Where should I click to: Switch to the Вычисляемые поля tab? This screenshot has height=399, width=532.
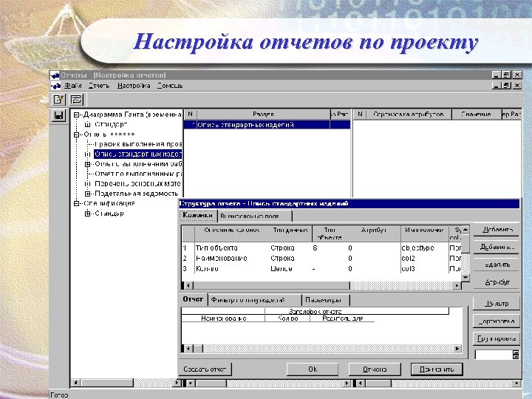click(x=254, y=216)
